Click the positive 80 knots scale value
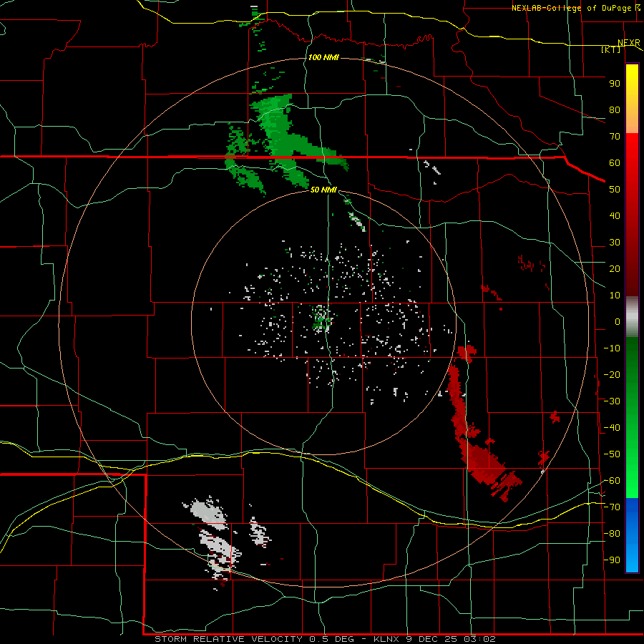This screenshot has width=644, height=644. pyautogui.click(x=615, y=109)
